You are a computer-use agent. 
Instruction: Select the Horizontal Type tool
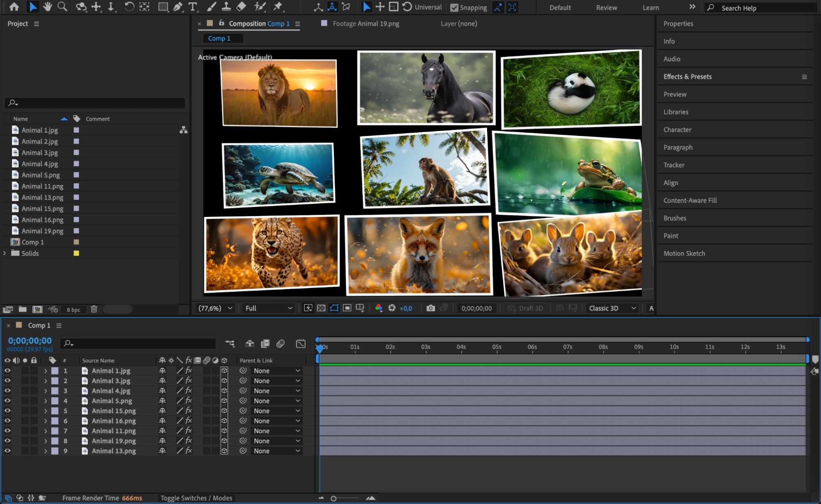coord(192,7)
